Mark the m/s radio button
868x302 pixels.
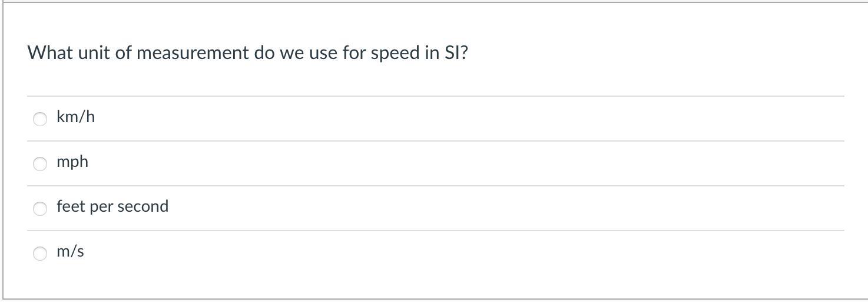tap(40, 254)
